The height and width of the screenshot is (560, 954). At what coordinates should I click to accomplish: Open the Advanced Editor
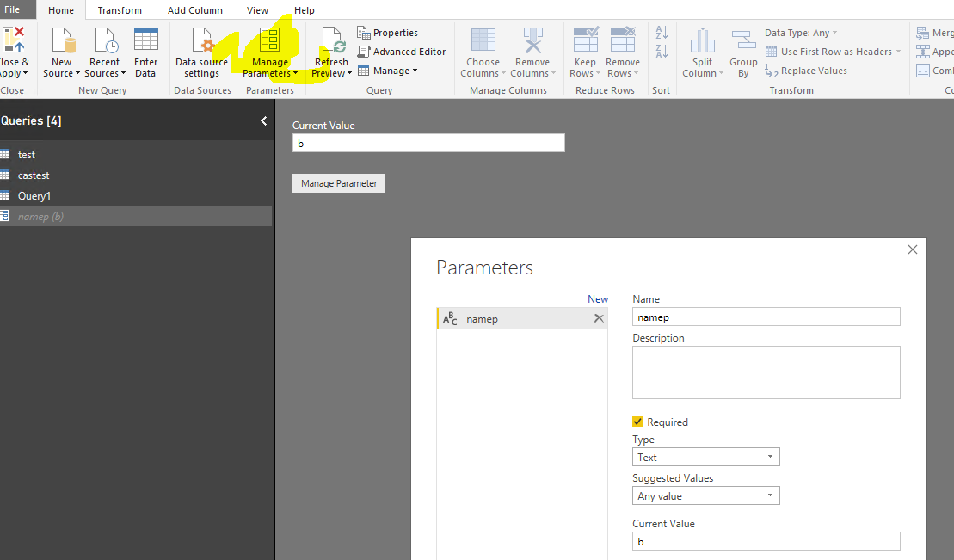click(x=402, y=52)
